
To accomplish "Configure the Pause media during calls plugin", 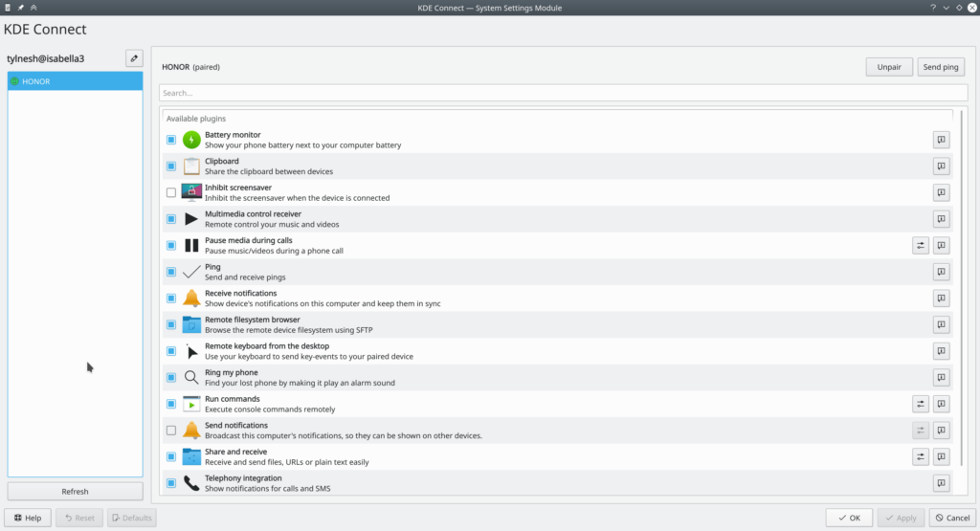I will point(920,246).
